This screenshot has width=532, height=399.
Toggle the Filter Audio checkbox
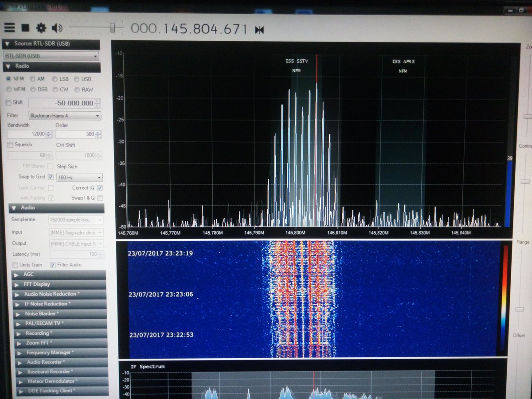coord(53,265)
